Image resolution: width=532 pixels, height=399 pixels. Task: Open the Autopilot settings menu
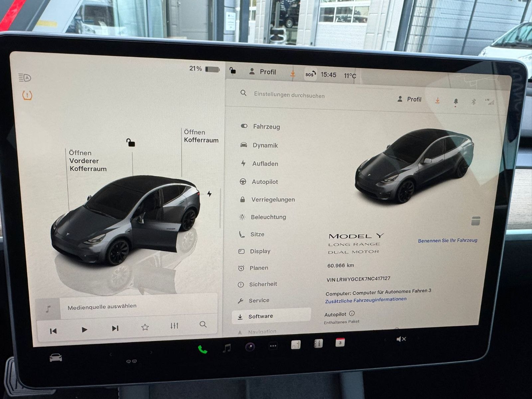click(x=264, y=182)
